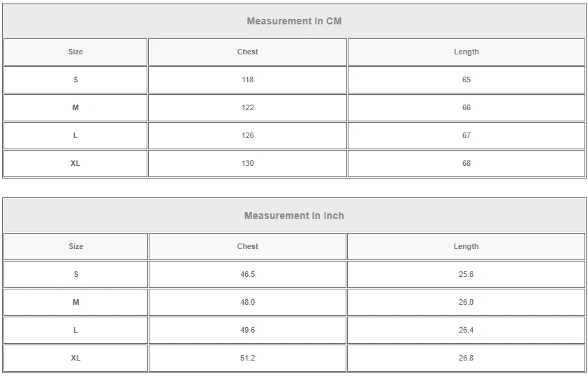Click the length value 65
This screenshot has width=588, height=378.
coord(466,80)
